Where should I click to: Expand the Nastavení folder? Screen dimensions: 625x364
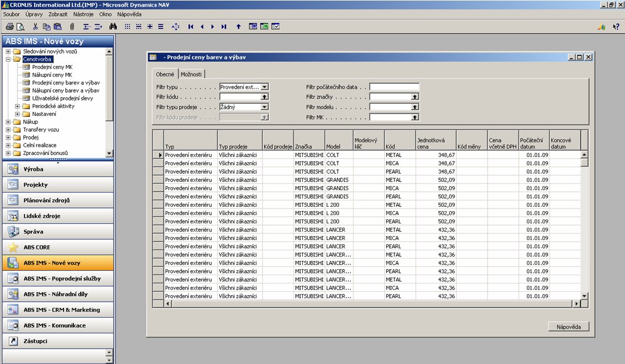point(18,114)
